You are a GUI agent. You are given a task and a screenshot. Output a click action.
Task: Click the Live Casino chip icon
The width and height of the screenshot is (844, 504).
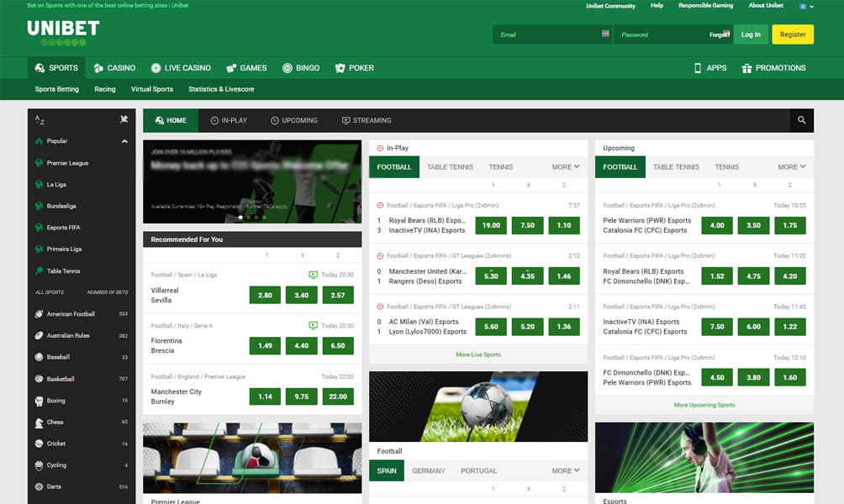pyautogui.click(x=156, y=68)
